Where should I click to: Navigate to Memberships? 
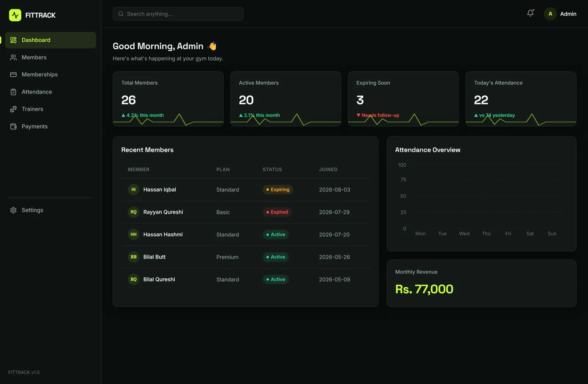coord(51,75)
